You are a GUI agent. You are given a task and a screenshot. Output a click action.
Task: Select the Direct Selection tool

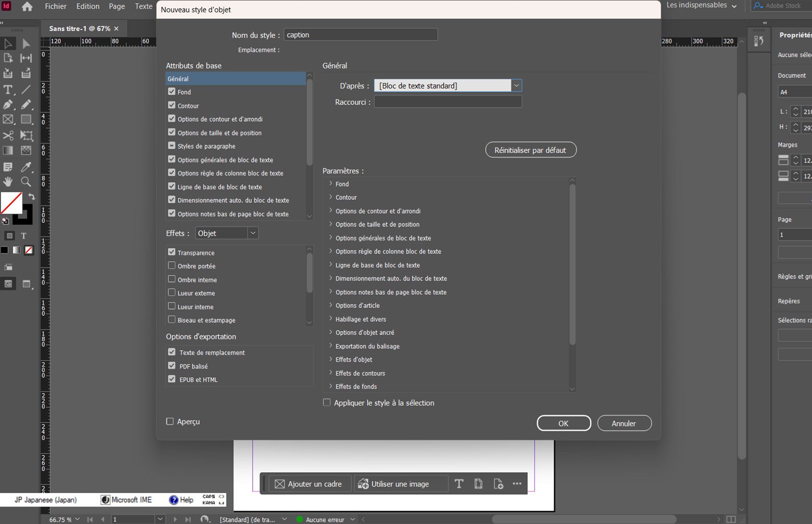pos(26,44)
